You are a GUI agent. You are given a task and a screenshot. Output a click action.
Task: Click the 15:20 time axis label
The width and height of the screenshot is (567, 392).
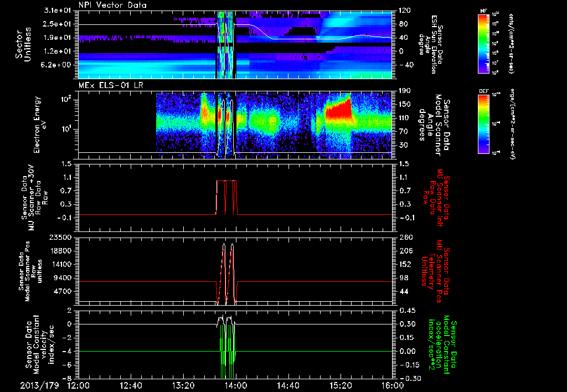(341, 385)
